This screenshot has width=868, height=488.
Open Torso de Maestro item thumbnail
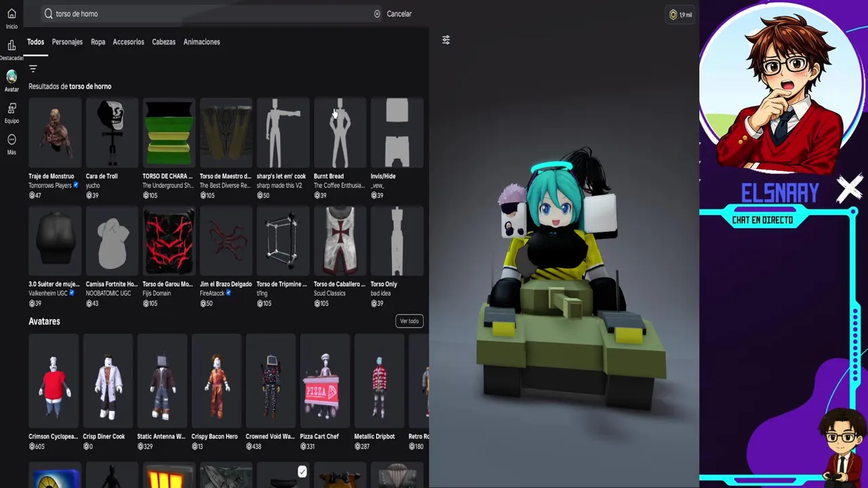[226, 133]
